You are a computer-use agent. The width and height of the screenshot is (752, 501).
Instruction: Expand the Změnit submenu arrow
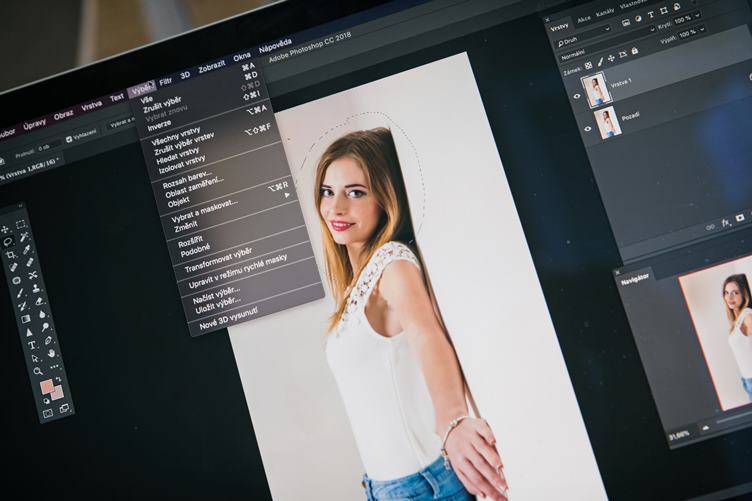pyautogui.click(x=287, y=195)
